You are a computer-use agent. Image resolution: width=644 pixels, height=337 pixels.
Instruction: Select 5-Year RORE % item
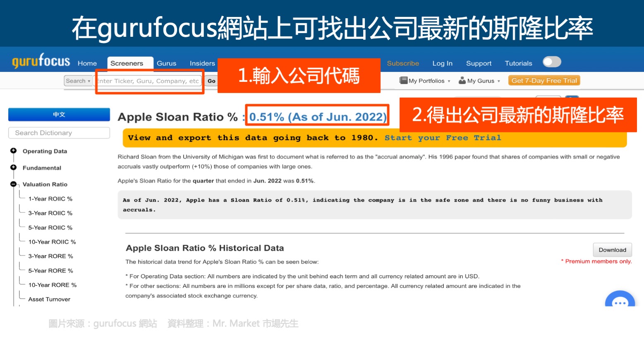pyautogui.click(x=50, y=271)
